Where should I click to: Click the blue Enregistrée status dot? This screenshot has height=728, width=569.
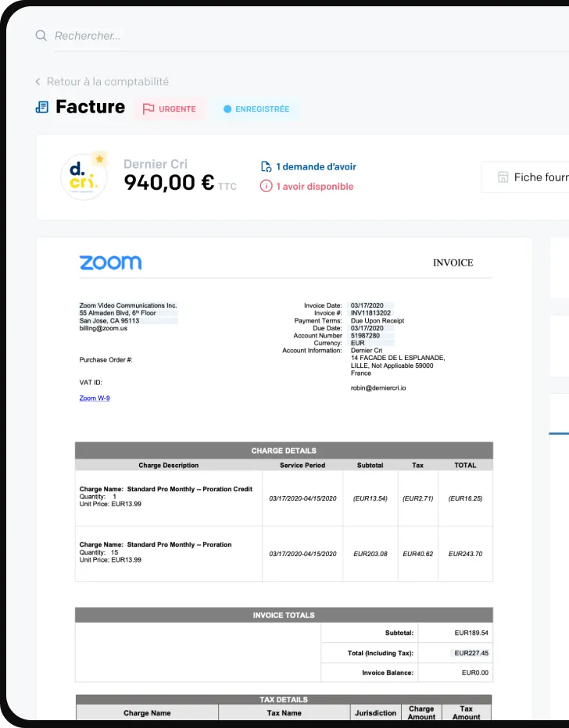(227, 109)
